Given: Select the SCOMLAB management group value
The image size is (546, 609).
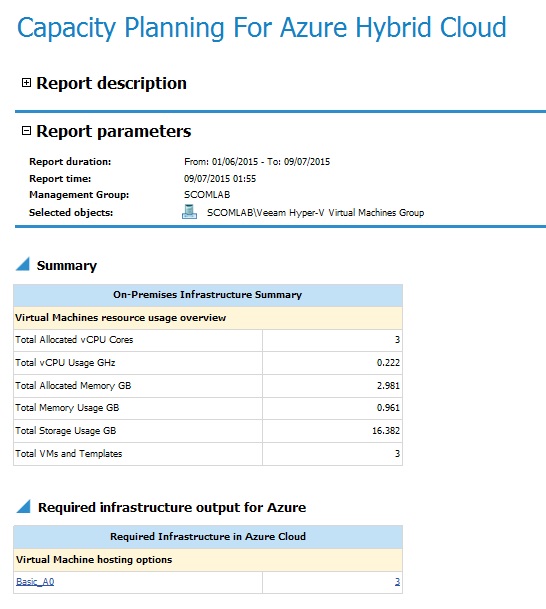Looking at the screenshot, I should pyautogui.click(x=207, y=195).
